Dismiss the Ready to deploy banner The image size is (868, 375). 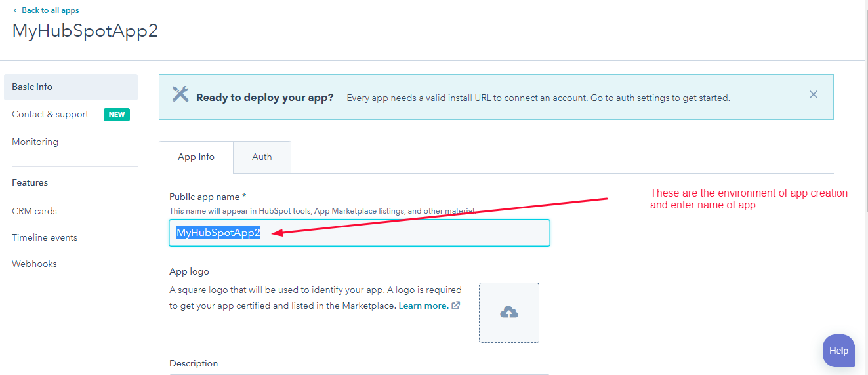tap(814, 94)
